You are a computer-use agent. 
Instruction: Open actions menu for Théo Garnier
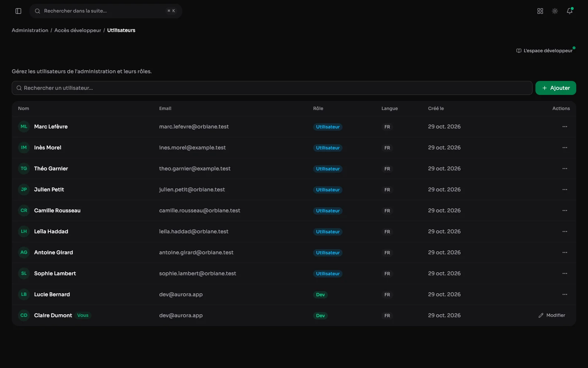pos(565,169)
